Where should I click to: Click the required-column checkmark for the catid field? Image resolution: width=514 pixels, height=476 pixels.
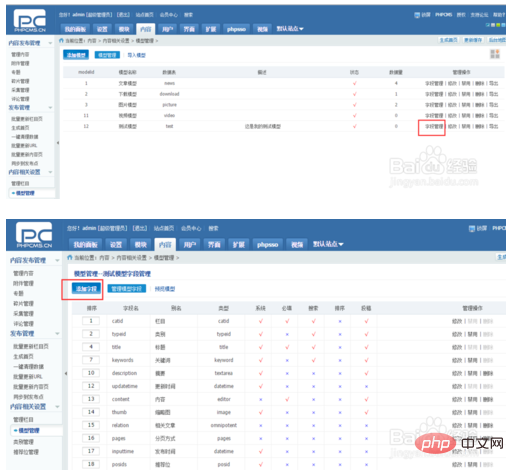(287, 321)
